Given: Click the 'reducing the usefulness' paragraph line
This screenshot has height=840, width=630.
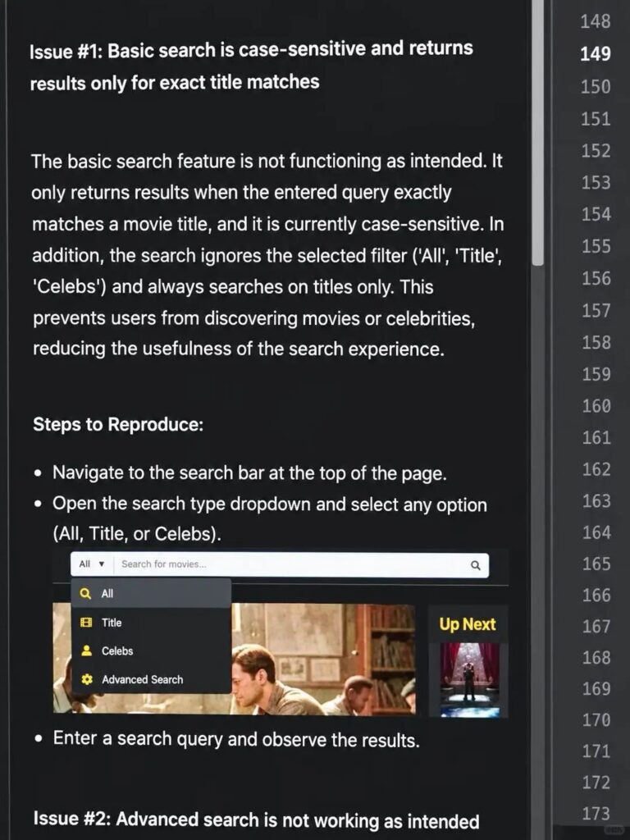Looking at the screenshot, I should pyautogui.click(x=239, y=349).
